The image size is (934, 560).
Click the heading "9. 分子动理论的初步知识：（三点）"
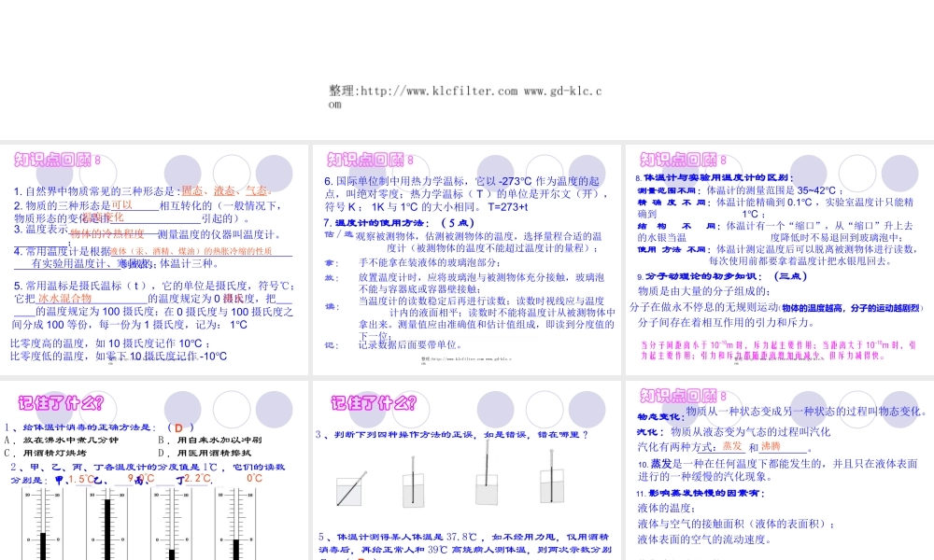(x=722, y=276)
